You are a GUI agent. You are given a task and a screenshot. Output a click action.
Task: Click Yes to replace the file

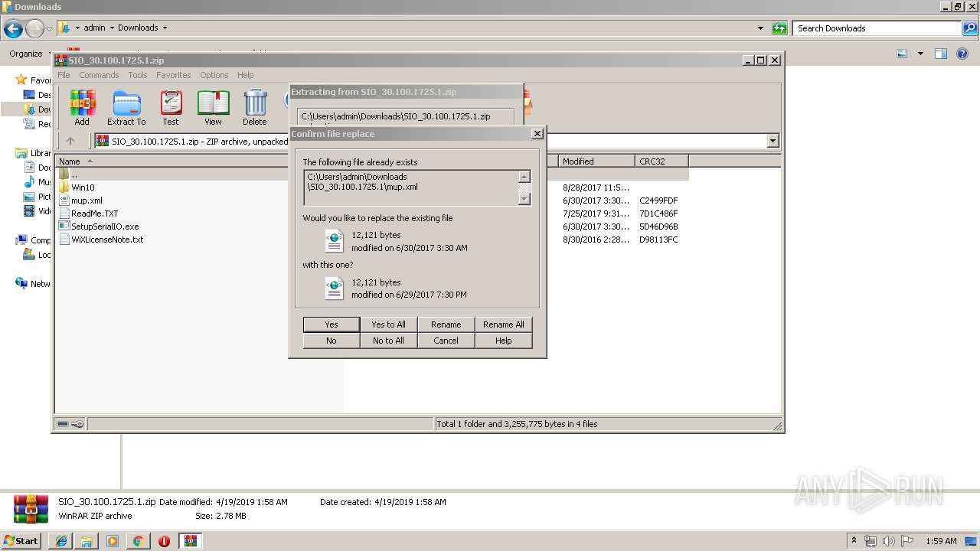(x=332, y=324)
